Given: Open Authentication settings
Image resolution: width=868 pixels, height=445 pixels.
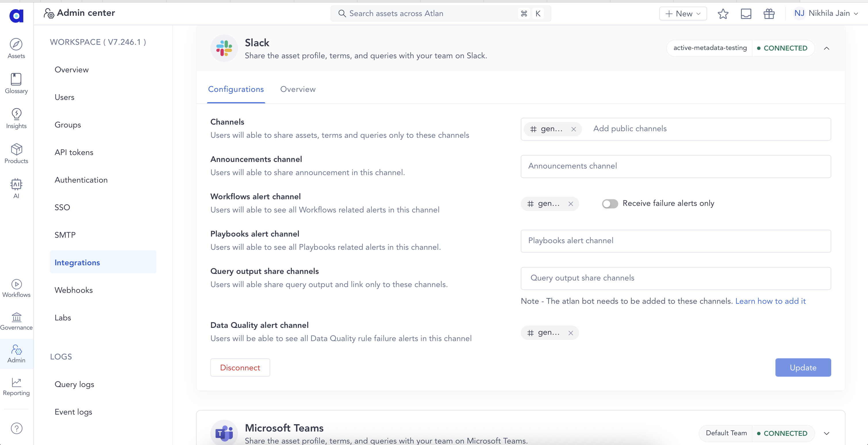Looking at the screenshot, I should (x=103, y=180).
